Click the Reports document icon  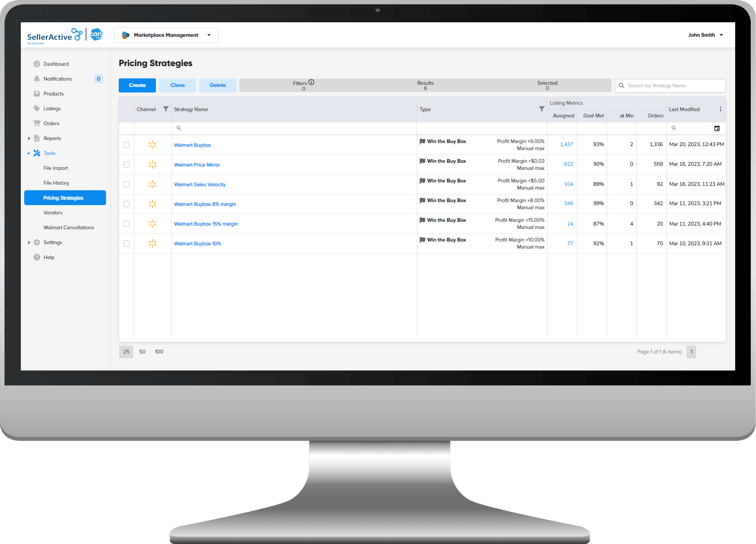click(x=37, y=138)
